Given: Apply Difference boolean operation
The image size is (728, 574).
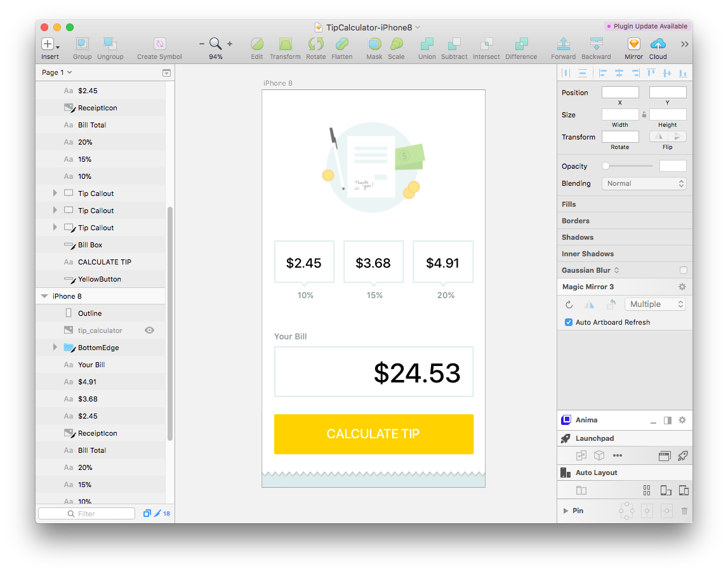Looking at the screenshot, I should tap(521, 44).
